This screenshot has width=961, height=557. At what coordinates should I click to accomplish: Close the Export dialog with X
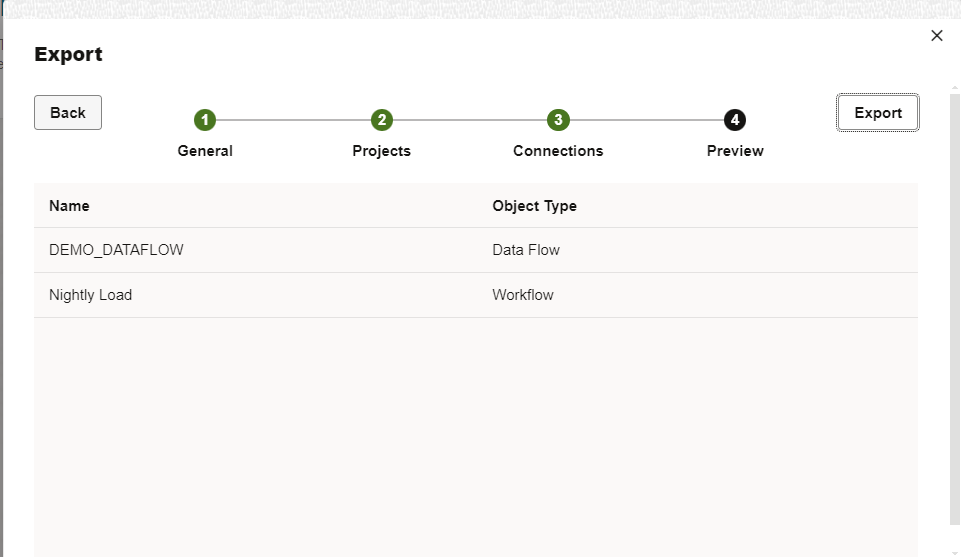[937, 36]
